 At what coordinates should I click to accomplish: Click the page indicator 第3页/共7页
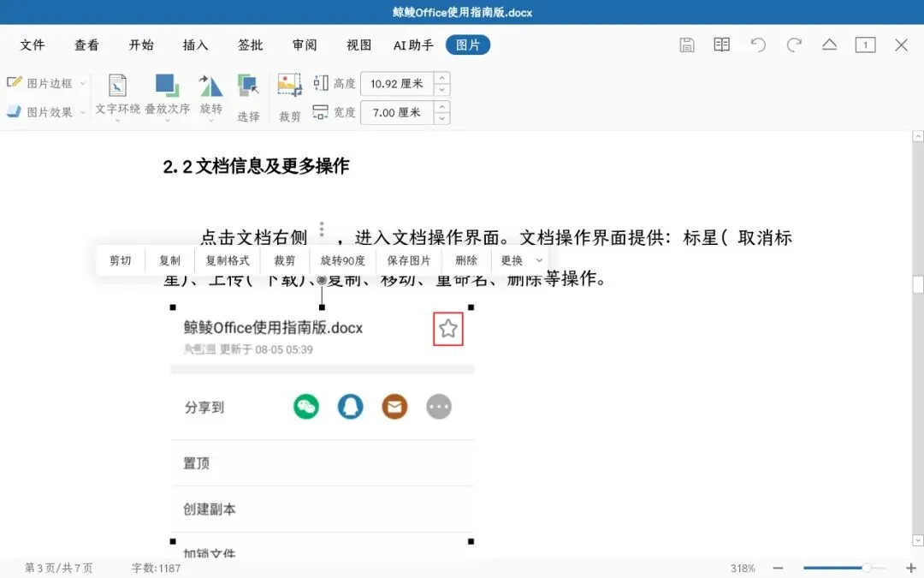click(58, 568)
